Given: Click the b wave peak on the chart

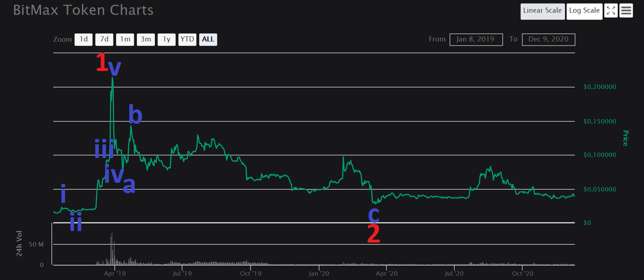Looking at the screenshot, I should pos(131,127).
